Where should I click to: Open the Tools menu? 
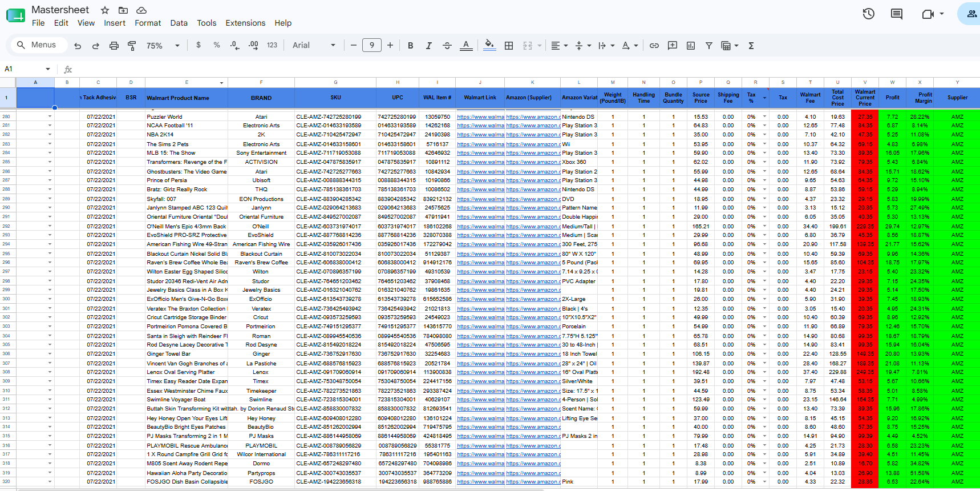coord(206,23)
